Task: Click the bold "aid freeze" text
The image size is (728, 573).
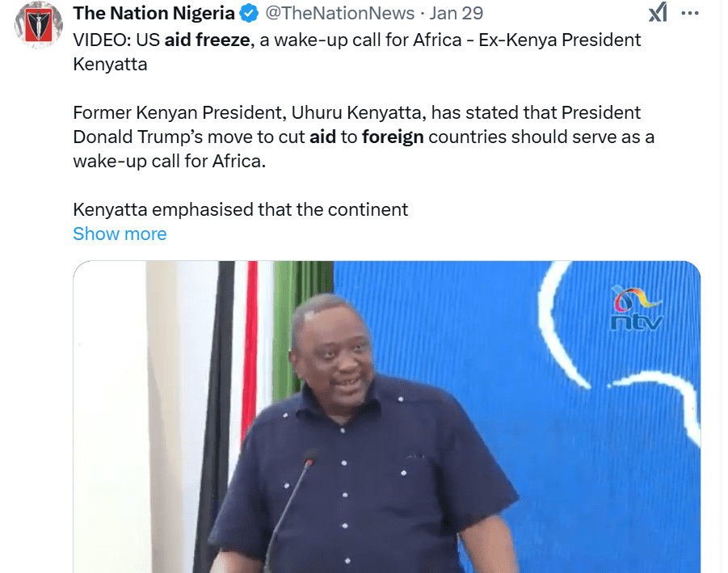Action: click(x=206, y=40)
